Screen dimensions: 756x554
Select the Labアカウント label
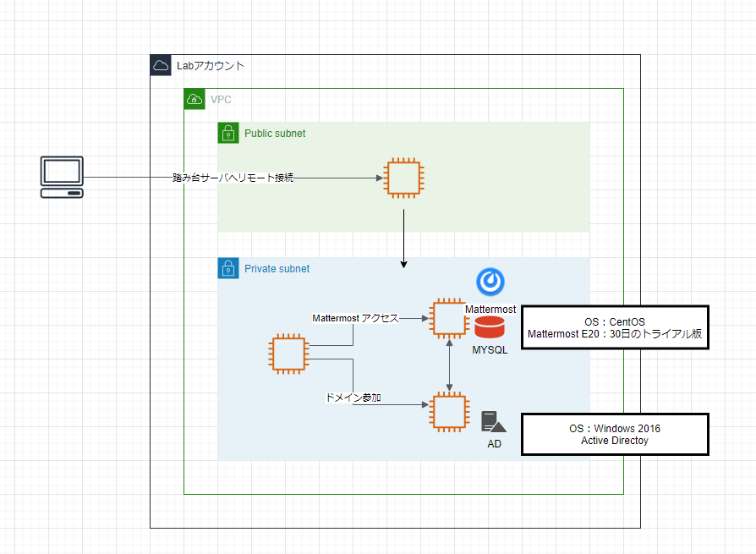click(211, 66)
